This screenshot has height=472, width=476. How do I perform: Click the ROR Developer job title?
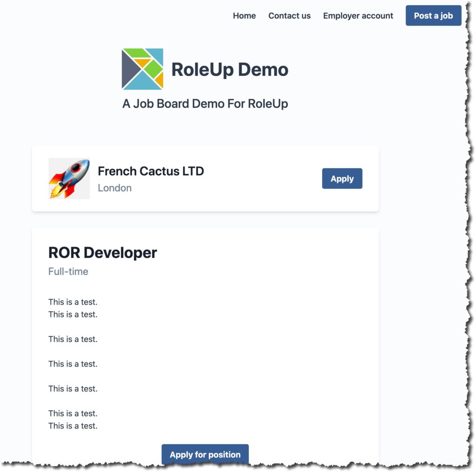tap(103, 253)
